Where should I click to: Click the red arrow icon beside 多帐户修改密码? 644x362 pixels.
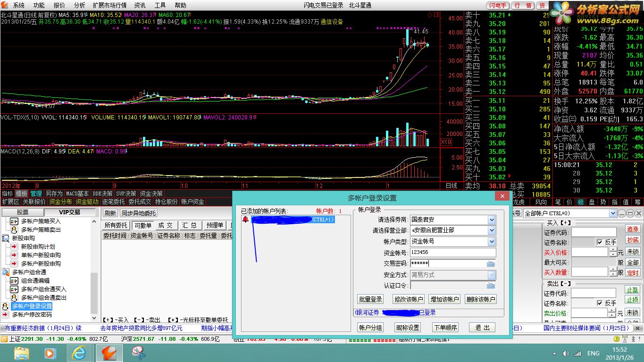coord(6,314)
